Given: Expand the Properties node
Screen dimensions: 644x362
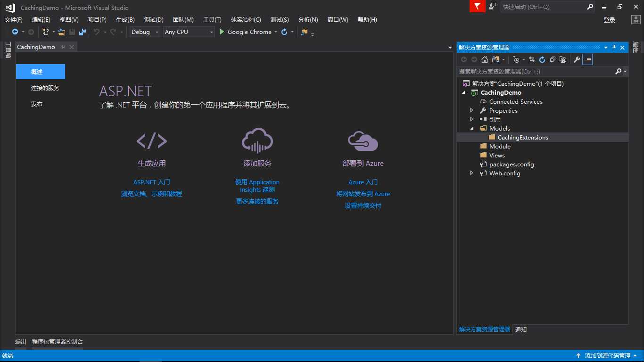Looking at the screenshot, I should tap(471, 110).
